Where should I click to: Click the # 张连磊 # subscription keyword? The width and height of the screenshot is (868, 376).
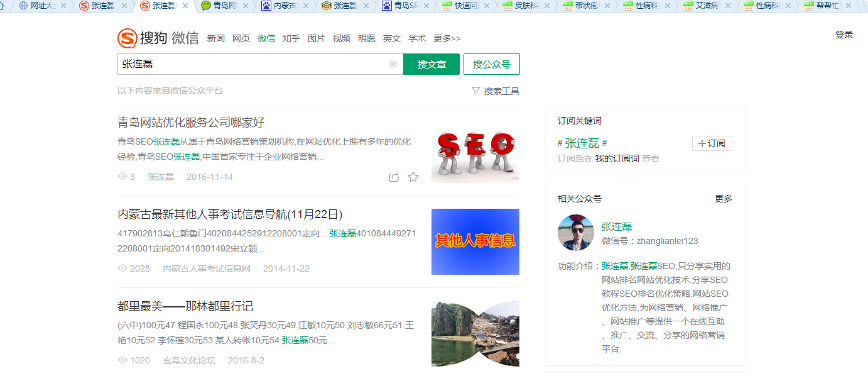[x=582, y=143]
